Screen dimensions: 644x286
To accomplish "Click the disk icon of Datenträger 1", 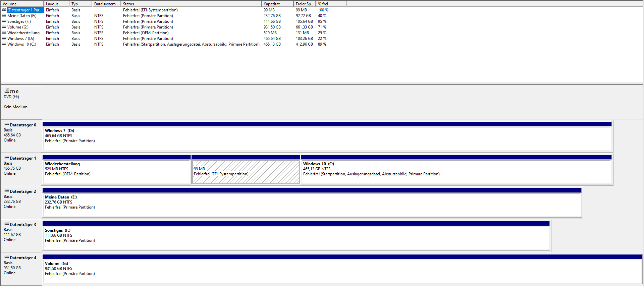I will click(7, 158).
